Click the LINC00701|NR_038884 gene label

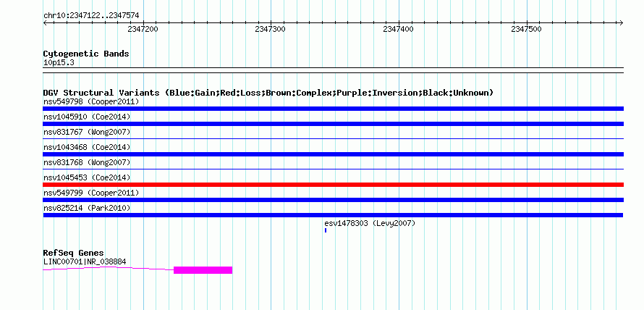tap(85, 261)
